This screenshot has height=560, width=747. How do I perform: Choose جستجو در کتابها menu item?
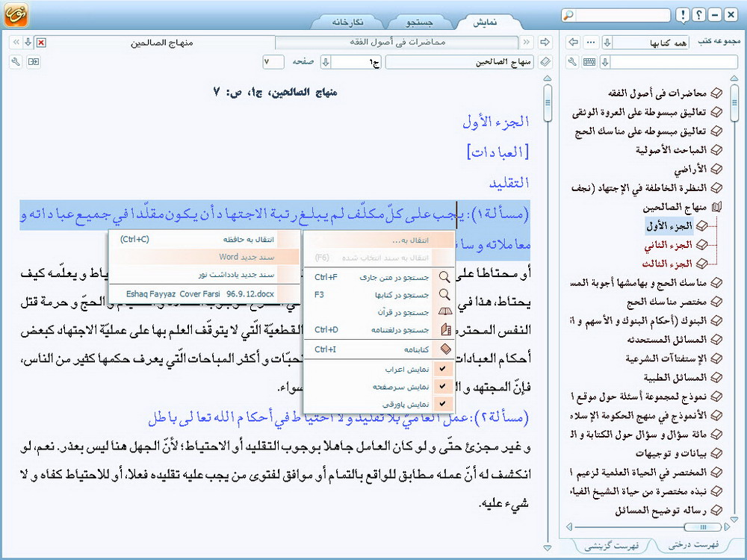[379, 295]
